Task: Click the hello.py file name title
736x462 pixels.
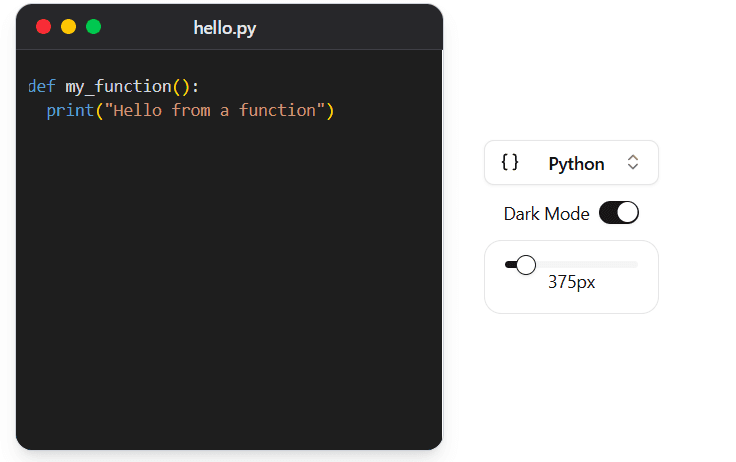Action: 225,29
